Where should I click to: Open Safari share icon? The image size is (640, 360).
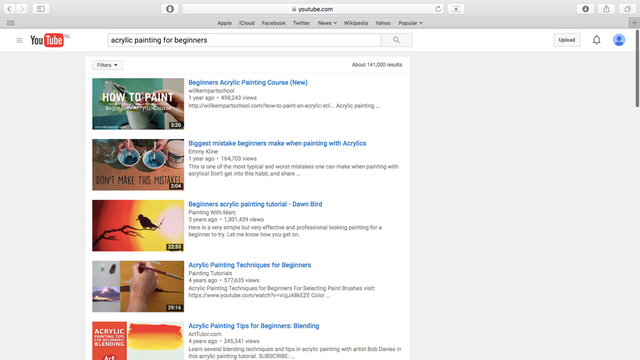pyautogui.click(x=607, y=9)
